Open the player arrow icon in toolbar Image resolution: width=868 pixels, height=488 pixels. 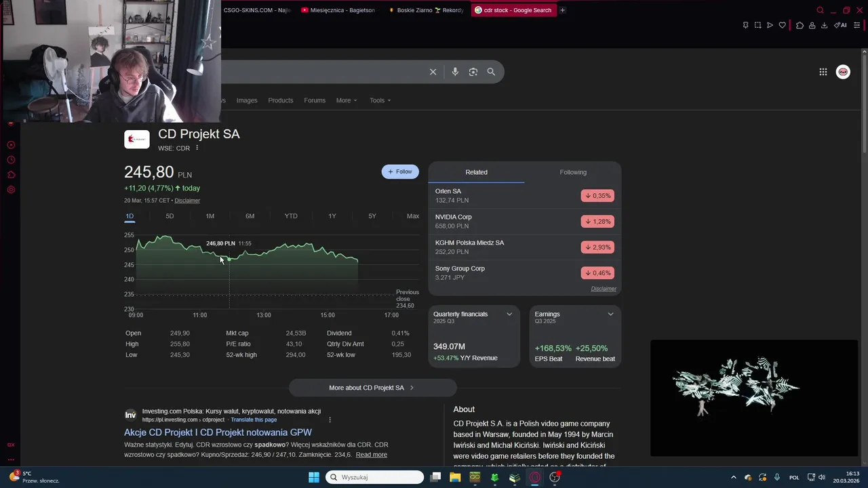click(x=770, y=25)
